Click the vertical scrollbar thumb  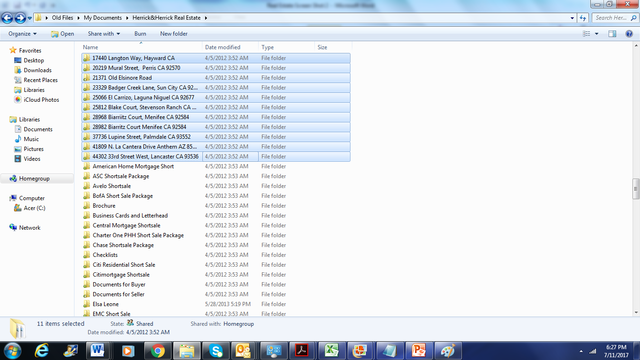tap(636, 188)
